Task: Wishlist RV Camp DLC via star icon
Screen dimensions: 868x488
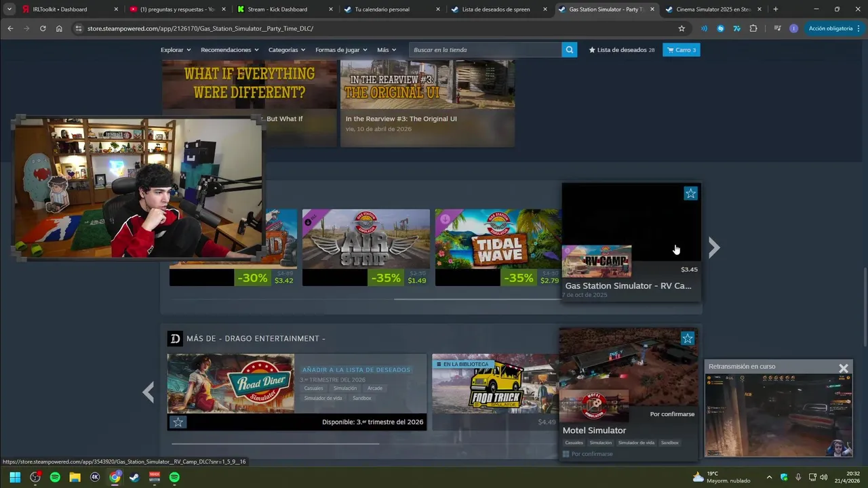Action: point(690,193)
